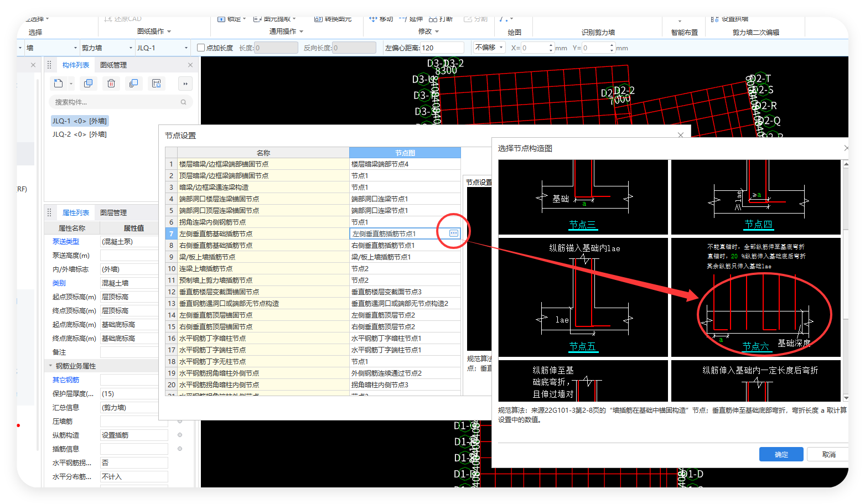Click the grey dot marker beside 插筋信息
Screen dimensions: 865x504
tap(180, 449)
